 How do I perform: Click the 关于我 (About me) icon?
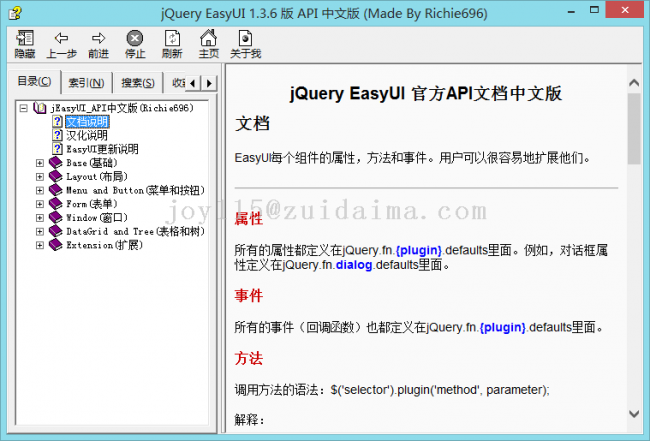click(245, 38)
